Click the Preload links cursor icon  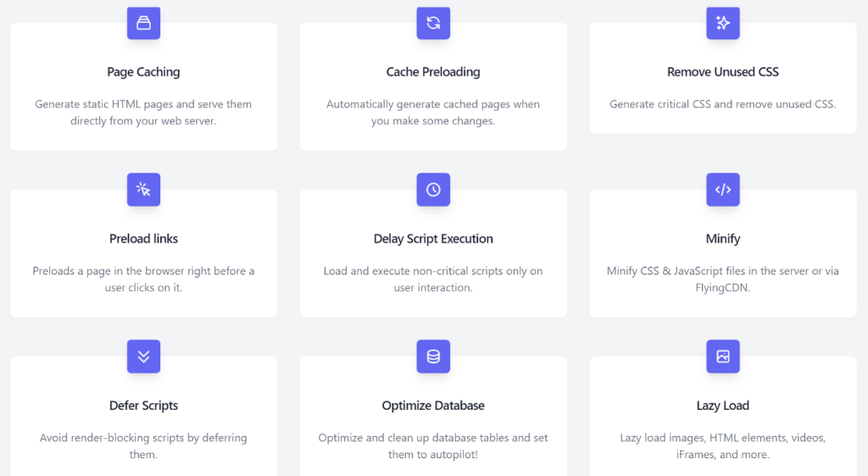pos(143,190)
